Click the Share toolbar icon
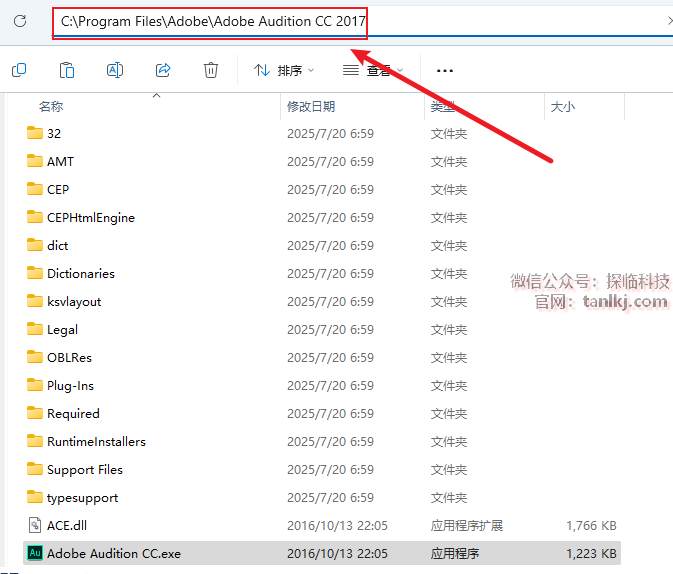 point(163,70)
